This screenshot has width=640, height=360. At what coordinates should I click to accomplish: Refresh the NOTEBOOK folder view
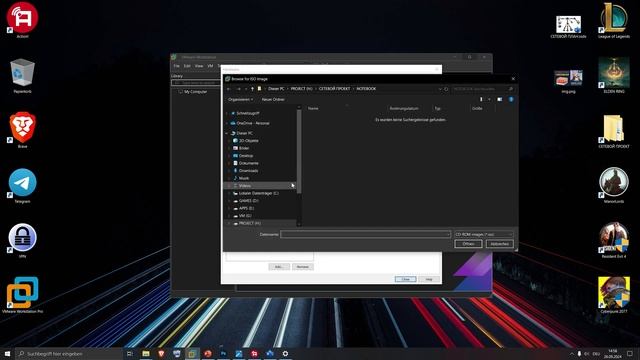click(x=446, y=89)
